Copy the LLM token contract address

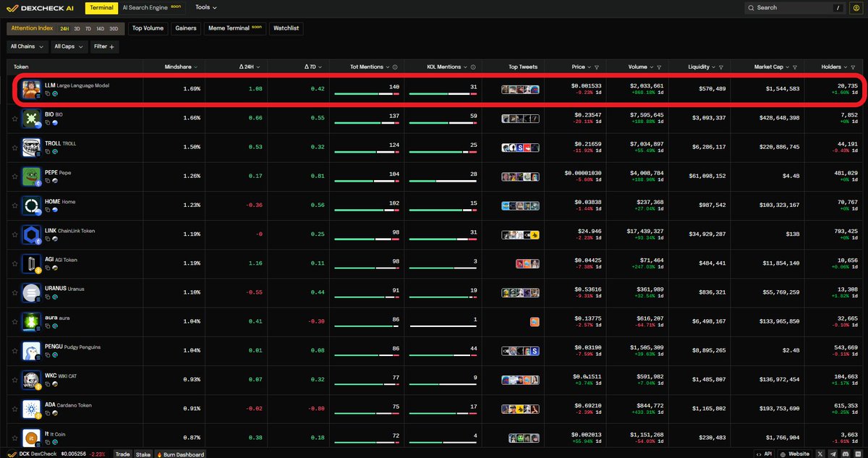pos(47,94)
